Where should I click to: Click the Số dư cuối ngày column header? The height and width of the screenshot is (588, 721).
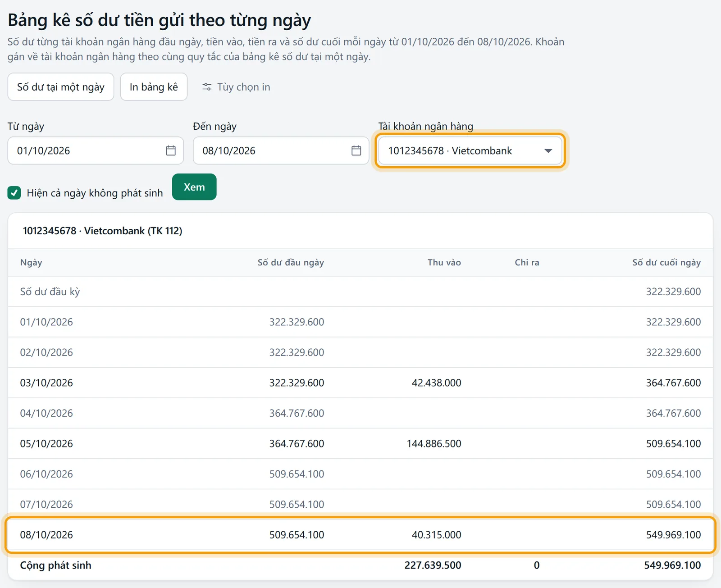click(x=666, y=263)
